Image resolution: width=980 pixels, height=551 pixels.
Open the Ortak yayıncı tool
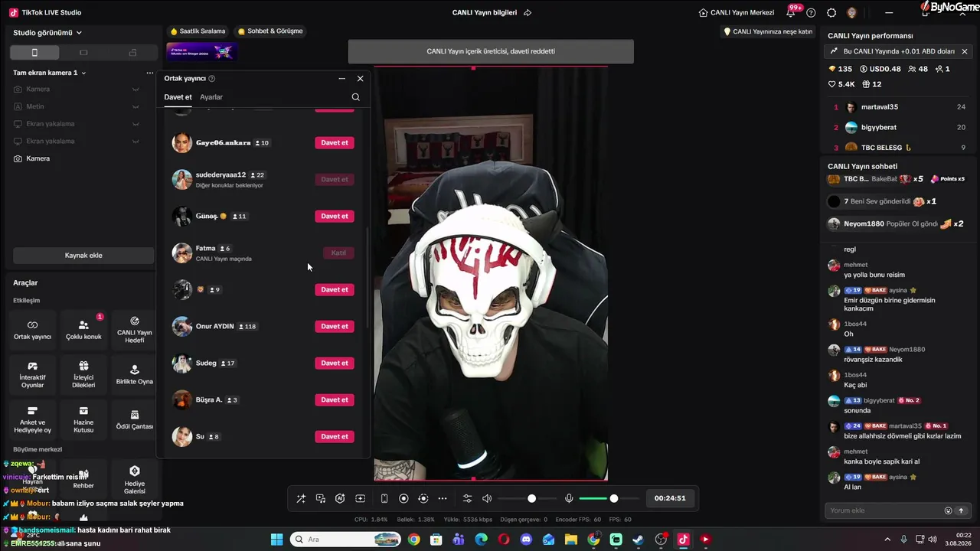tap(33, 330)
